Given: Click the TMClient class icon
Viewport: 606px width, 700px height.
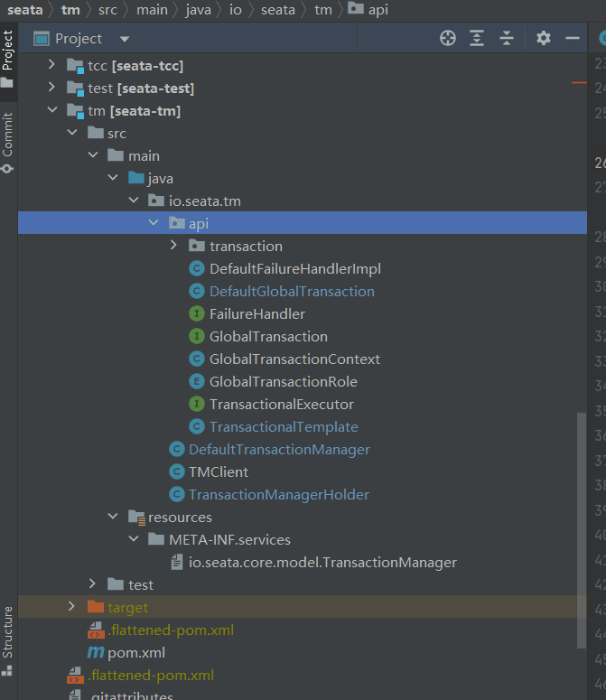Looking at the screenshot, I should tap(177, 471).
